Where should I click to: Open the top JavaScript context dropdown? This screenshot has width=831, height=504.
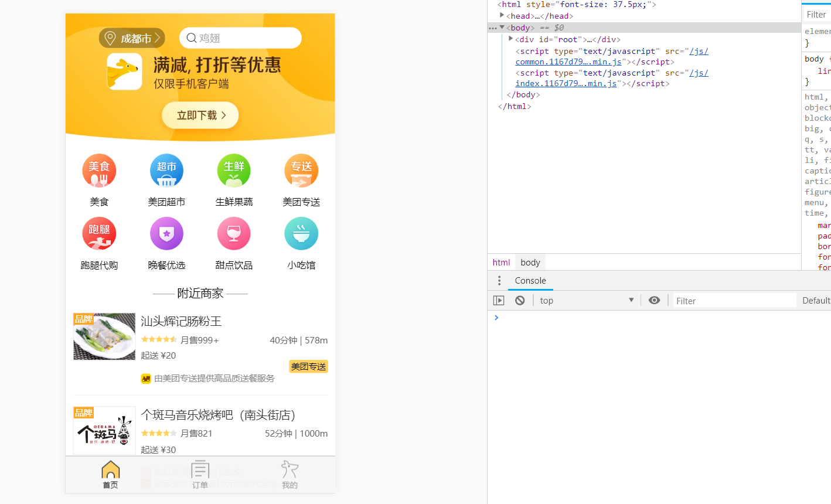tap(587, 301)
